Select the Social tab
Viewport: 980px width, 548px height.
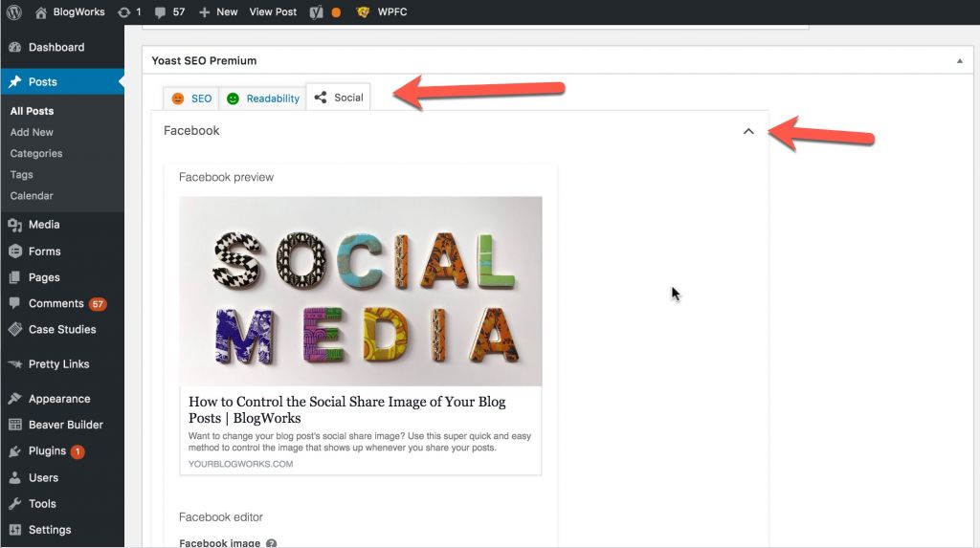pos(339,98)
